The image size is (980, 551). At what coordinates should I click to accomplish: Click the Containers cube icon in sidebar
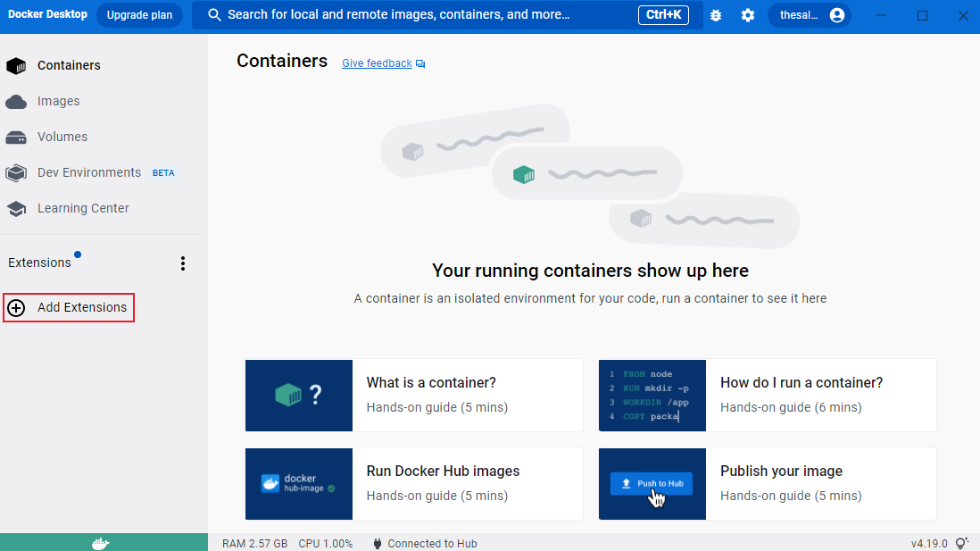16,66
